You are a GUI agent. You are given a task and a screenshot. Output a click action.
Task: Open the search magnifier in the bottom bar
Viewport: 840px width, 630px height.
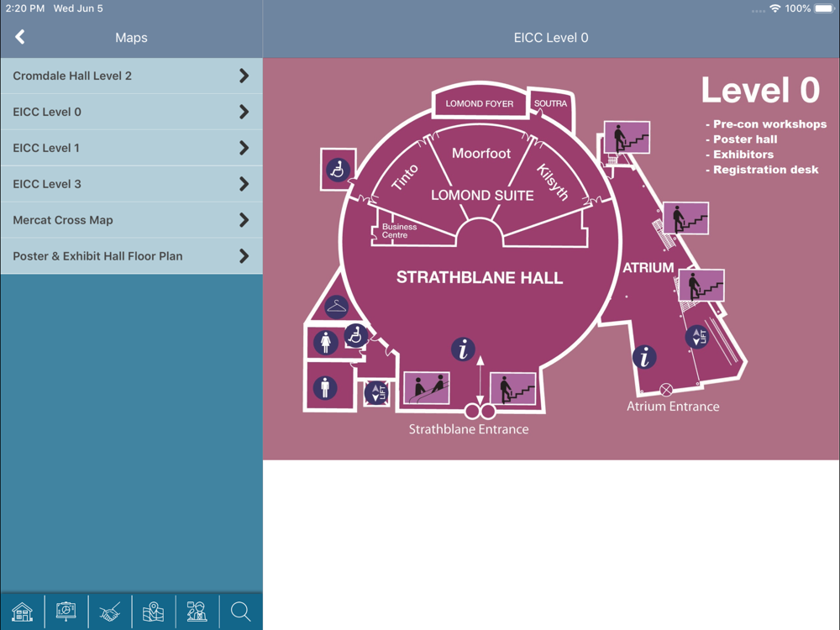240,612
